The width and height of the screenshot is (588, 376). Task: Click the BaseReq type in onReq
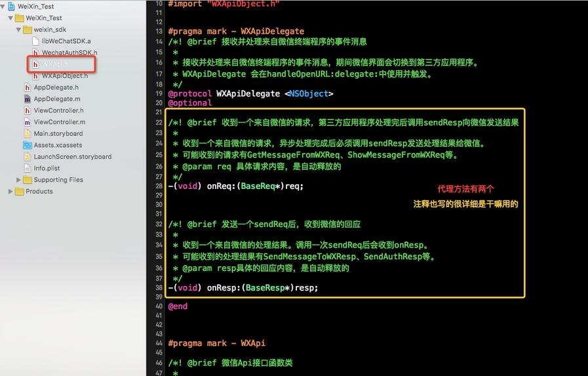pos(260,186)
